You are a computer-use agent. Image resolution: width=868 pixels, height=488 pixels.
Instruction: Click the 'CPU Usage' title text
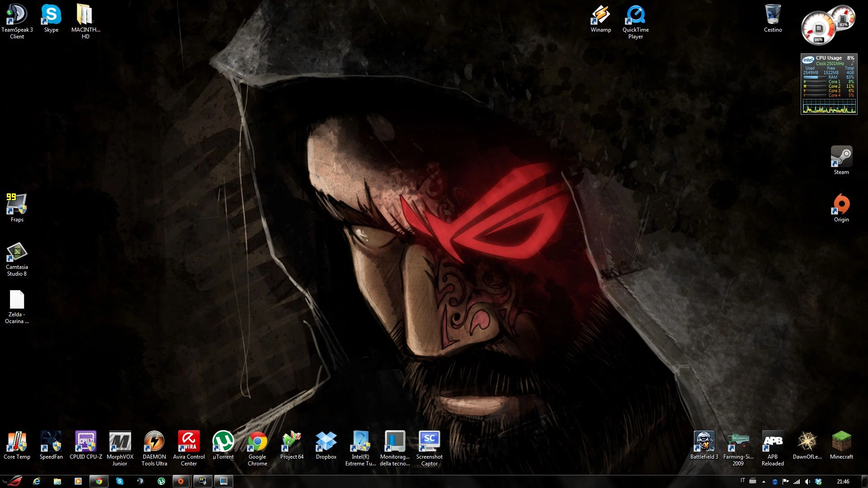coord(829,58)
